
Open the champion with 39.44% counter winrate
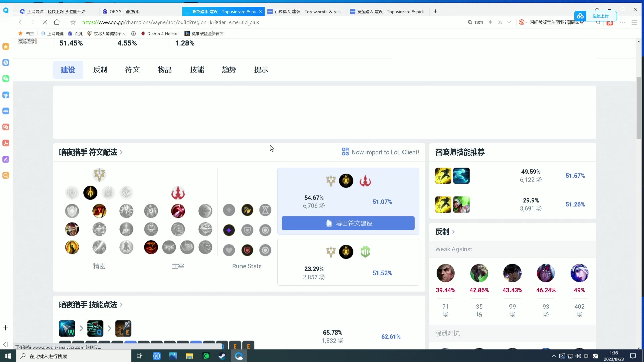pyautogui.click(x=445, y=273)
